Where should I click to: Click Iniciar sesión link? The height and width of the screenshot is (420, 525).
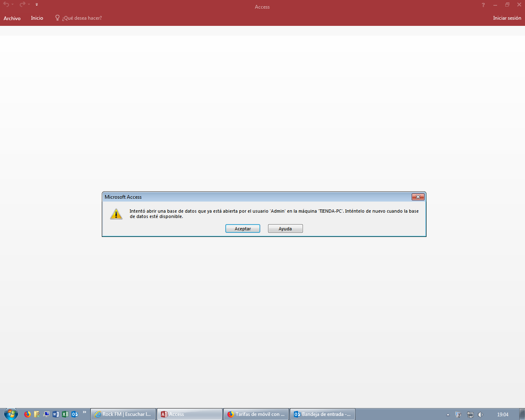point(507,18)
